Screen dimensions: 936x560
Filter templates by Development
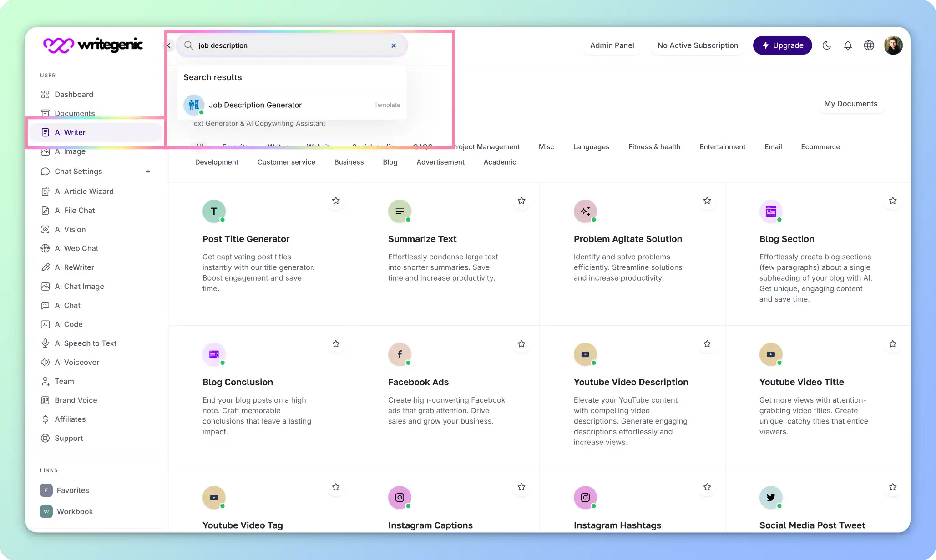coord(217,162)
